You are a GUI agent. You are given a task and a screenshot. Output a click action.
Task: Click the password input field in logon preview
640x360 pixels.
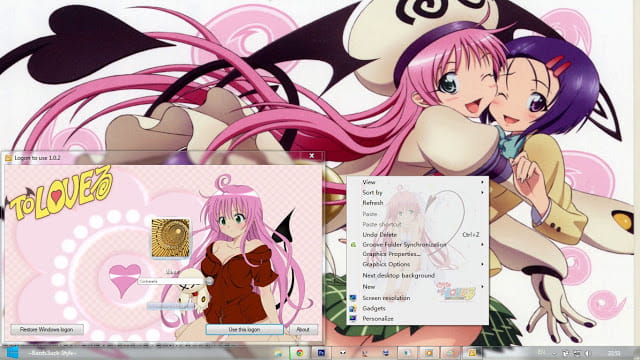(x=171, y=281)
